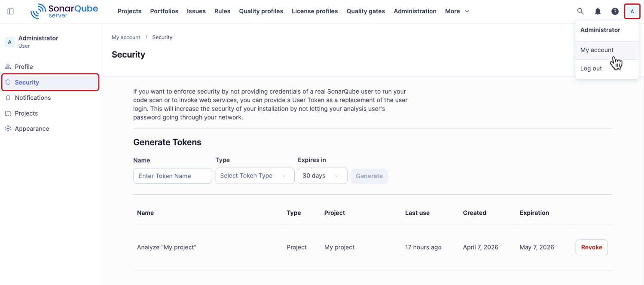
Task: Open the Quality gates menu item
Action: tap(366, 11)
